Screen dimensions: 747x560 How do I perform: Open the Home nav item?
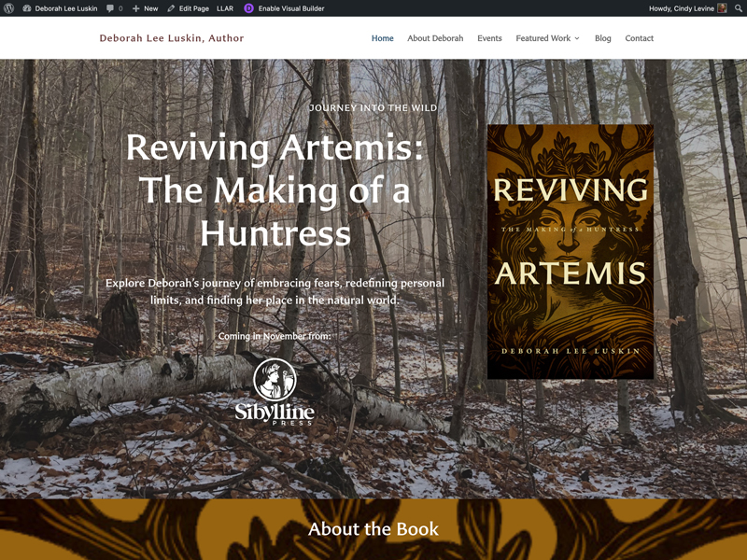coord(382,38)
